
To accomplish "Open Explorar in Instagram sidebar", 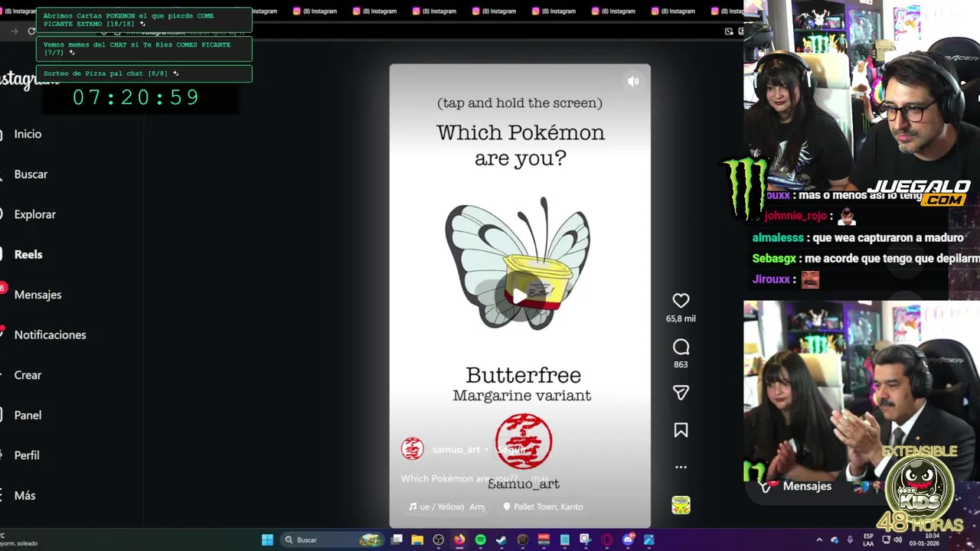I will coord(34,214).
